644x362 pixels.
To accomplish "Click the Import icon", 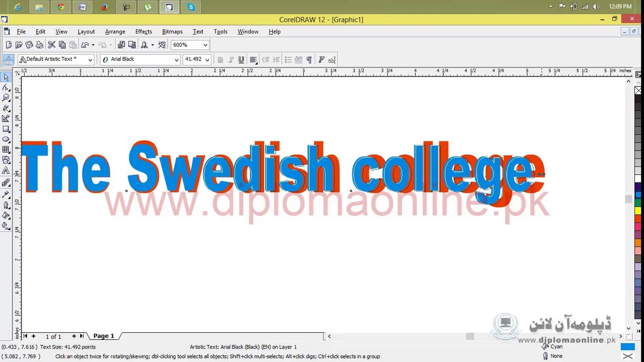I will tap(121, 45).
